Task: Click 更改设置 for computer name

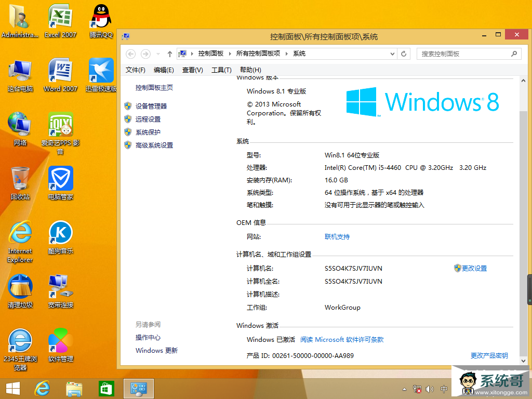Action: pyautogui.click(x=474, y=269)
